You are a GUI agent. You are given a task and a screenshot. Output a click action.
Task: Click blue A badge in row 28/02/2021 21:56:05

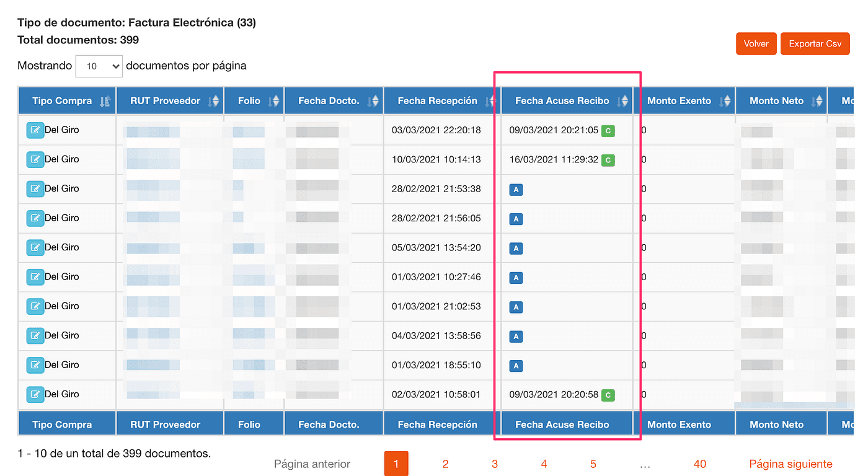click(x=516, y=219)
